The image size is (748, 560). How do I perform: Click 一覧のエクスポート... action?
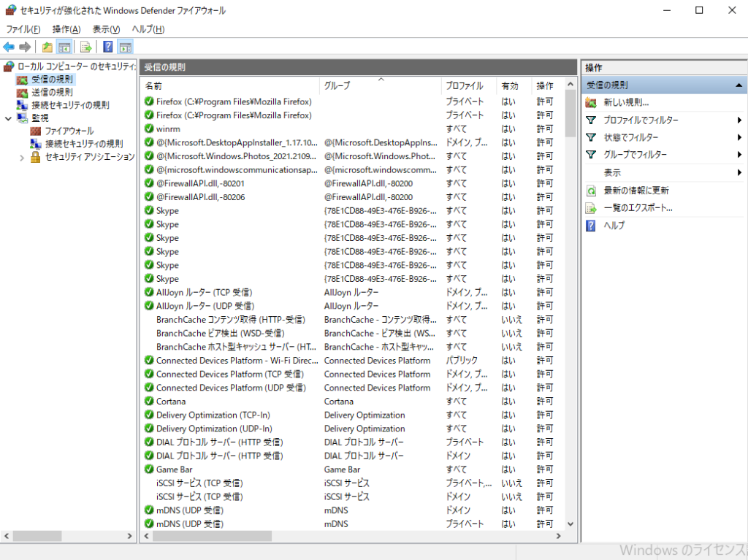point(638,209)
